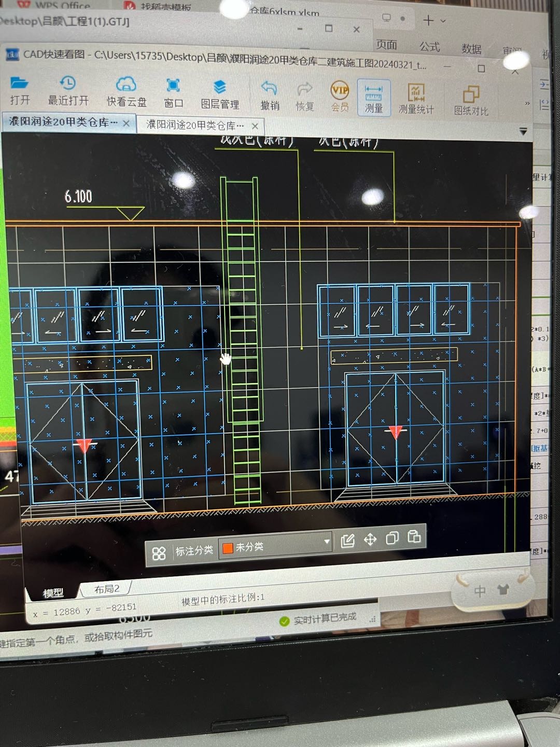Image resolution: width=560 pixels, height=747 pixels.
Task: Click the 中 input method indicator
Action: (x=480, y=591)
